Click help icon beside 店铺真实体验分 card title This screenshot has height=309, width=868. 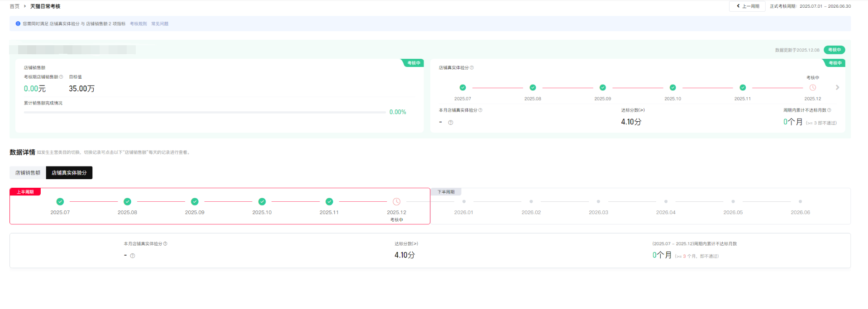pos(472,68)
